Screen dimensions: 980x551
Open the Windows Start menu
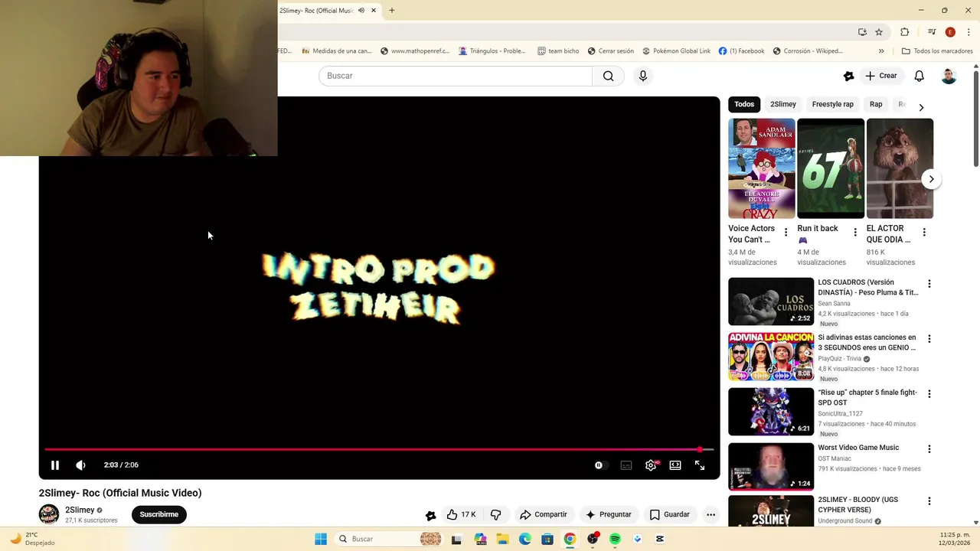coord(321,539)
